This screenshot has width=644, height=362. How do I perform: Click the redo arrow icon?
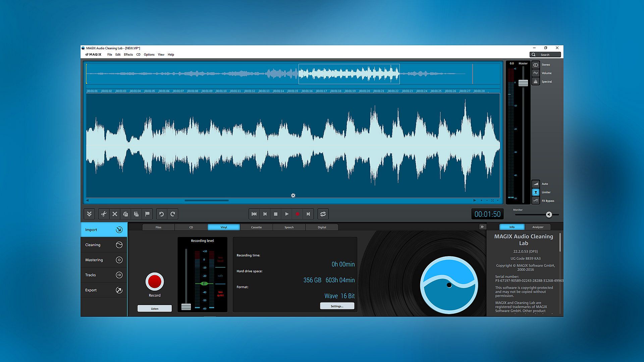click(173, 214)
